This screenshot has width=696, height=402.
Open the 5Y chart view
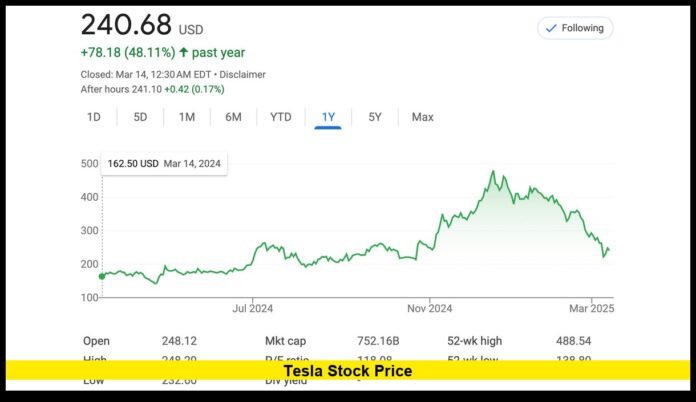(x=375, y=117)
